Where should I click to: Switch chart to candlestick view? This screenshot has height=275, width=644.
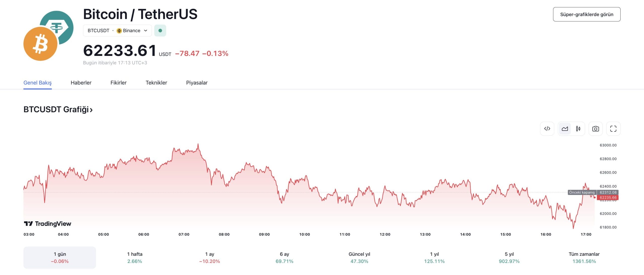click(578, 128)
